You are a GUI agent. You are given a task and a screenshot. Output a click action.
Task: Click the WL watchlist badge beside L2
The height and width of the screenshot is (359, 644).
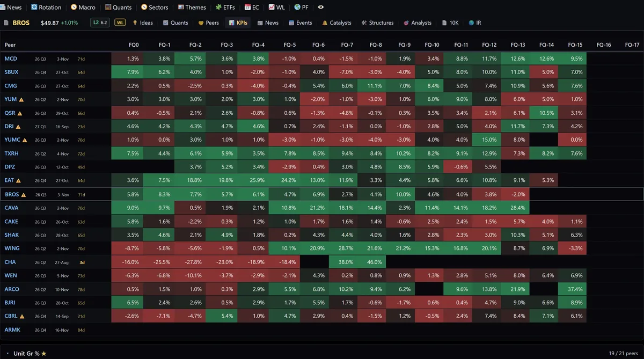[120, 23]
